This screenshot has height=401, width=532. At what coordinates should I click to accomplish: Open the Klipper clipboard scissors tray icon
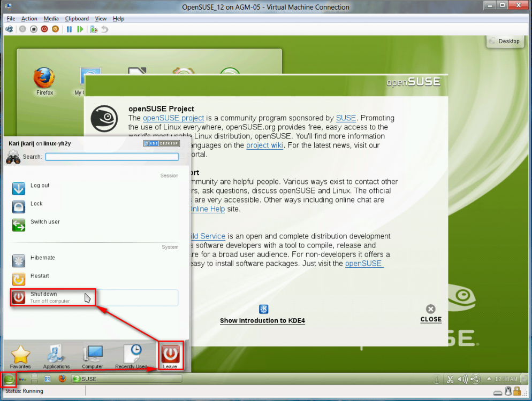[450, 379]
